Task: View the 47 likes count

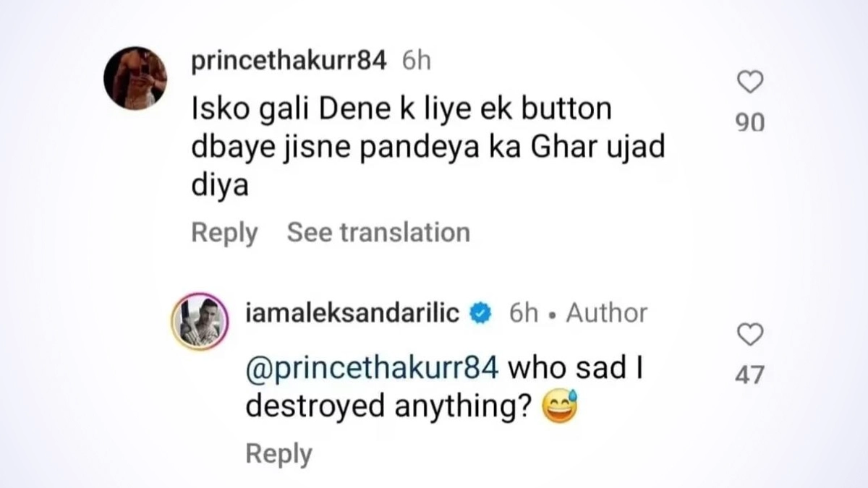Action: (x=751, y=374)
